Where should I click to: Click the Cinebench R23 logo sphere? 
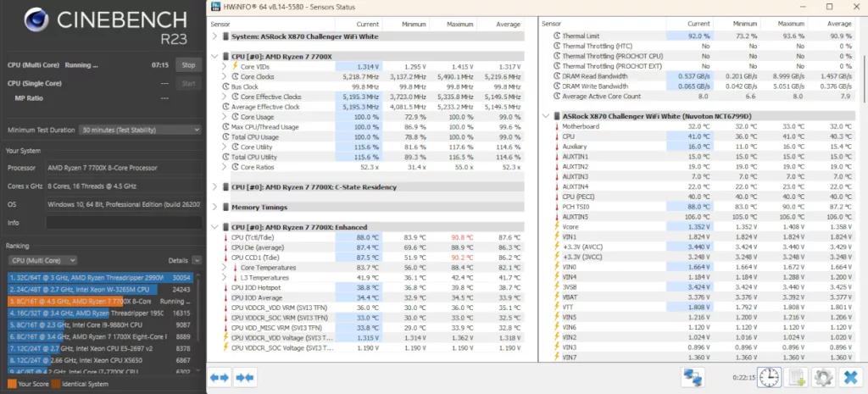pos(36,20)
